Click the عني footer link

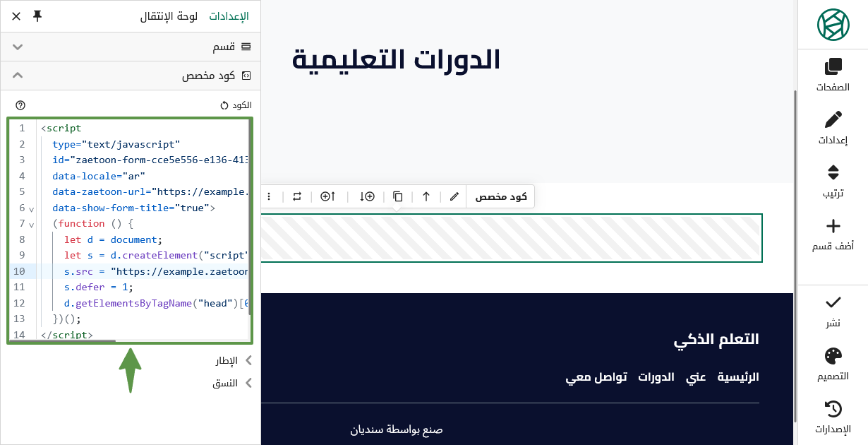(x=696, y=376)
